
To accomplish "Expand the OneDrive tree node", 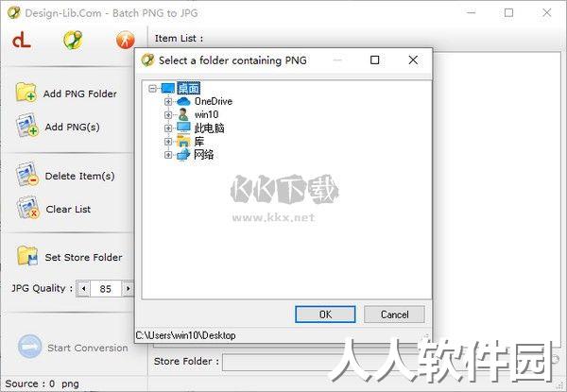I will [168, 102].
